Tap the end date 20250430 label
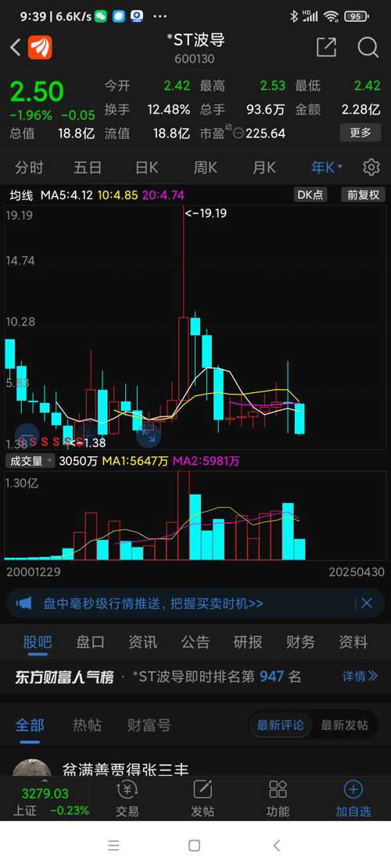This screenshot has height=868, width=391. (356, 572)
